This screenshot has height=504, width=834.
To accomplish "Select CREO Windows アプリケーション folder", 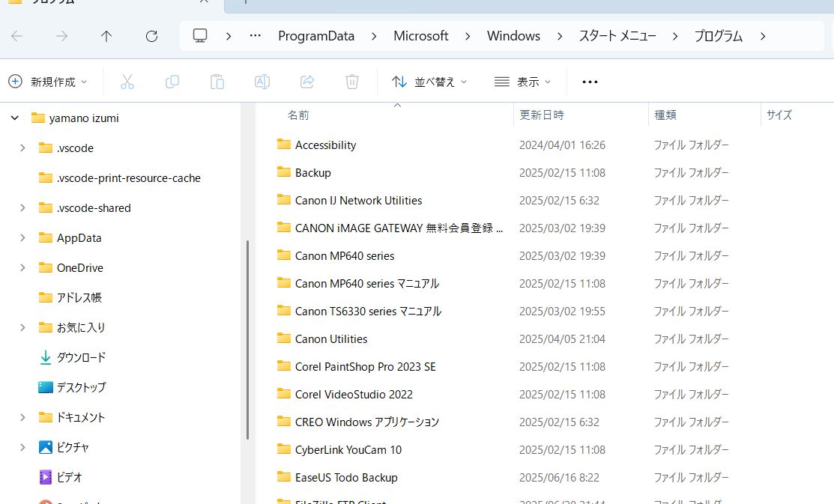I will (x=367, y=422).
